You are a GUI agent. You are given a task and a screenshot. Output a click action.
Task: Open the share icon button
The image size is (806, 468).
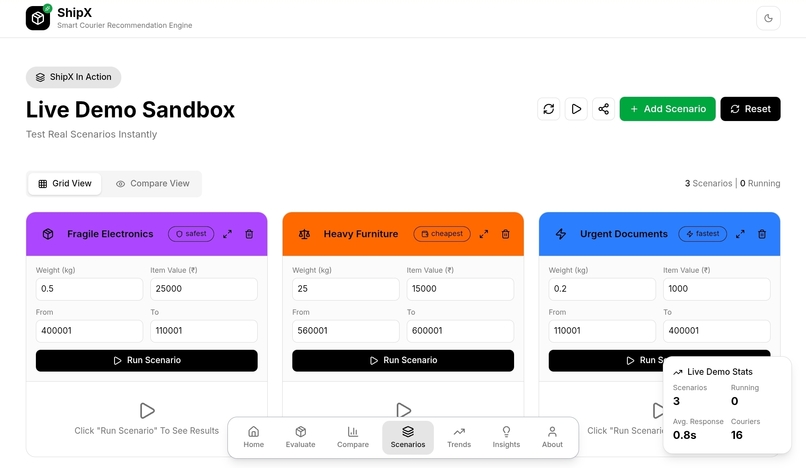tap(603, 109)
